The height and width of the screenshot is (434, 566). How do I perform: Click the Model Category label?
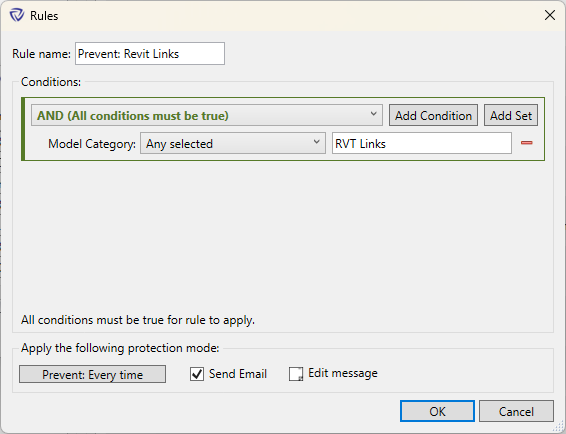tap(92, 144)
